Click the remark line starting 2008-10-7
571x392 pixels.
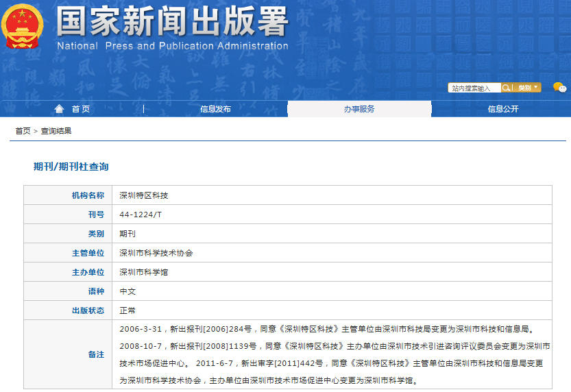pyautogui.click(x=335, y=346)
